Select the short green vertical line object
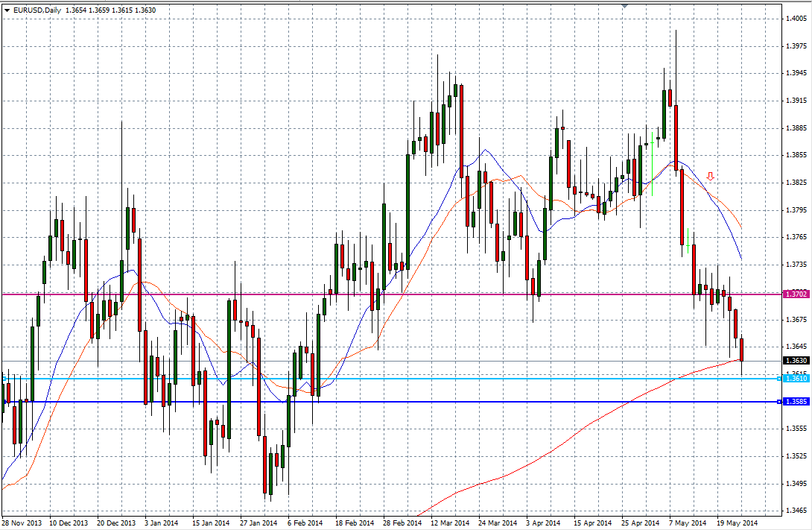Screen dimensions: 812x530 point(688,241)
